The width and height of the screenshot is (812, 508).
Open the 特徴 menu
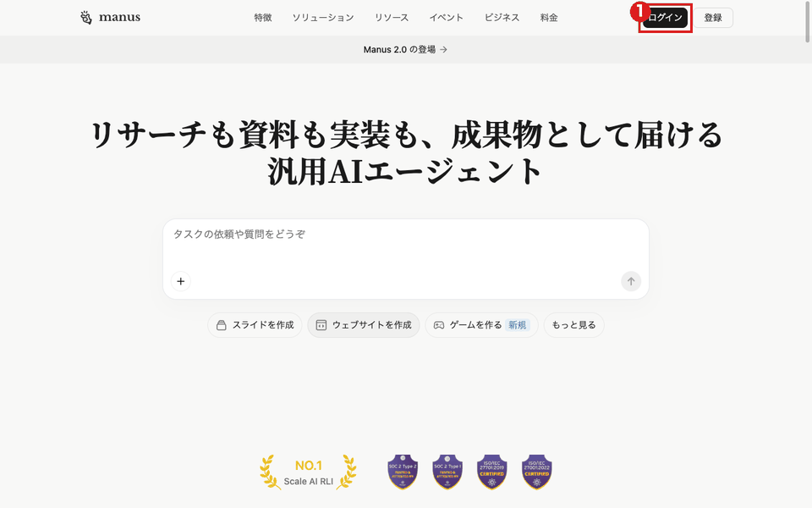(263, 18)
